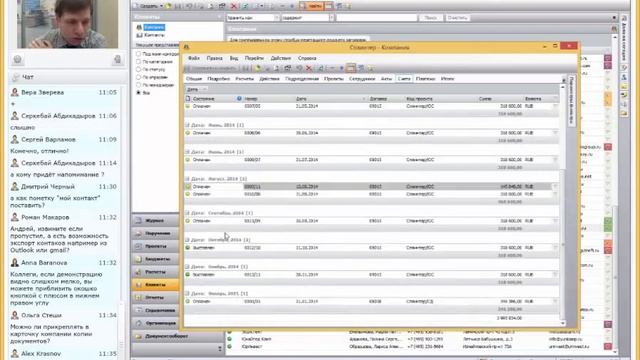Click the Поиск button in the search bar
Image resolution: width=640 pixels, height=360 pixels.
click(x=431, y=18)
